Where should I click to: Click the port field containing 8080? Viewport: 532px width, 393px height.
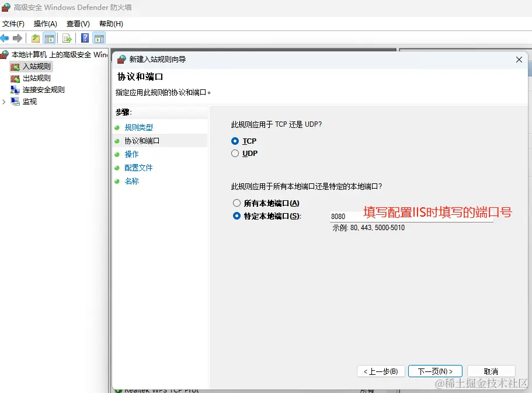click(x=411, y=216)
